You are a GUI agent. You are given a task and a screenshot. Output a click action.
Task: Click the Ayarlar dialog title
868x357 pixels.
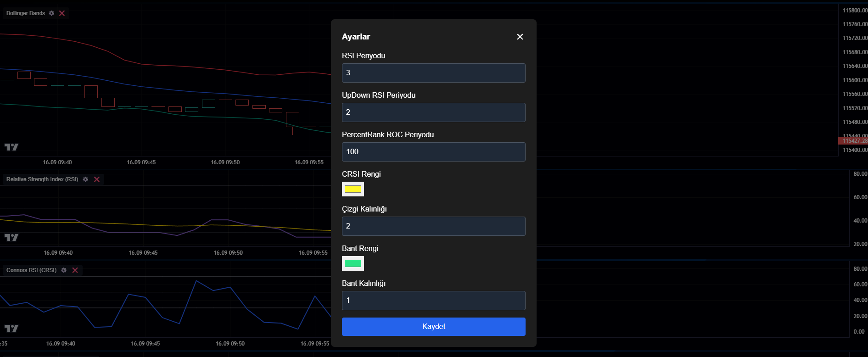[356, 37]
